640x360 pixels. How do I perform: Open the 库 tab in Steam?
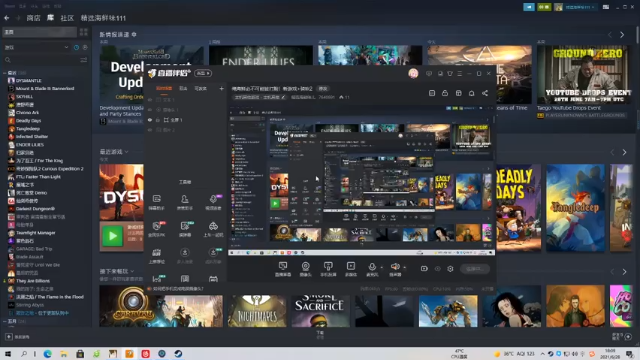50,18
